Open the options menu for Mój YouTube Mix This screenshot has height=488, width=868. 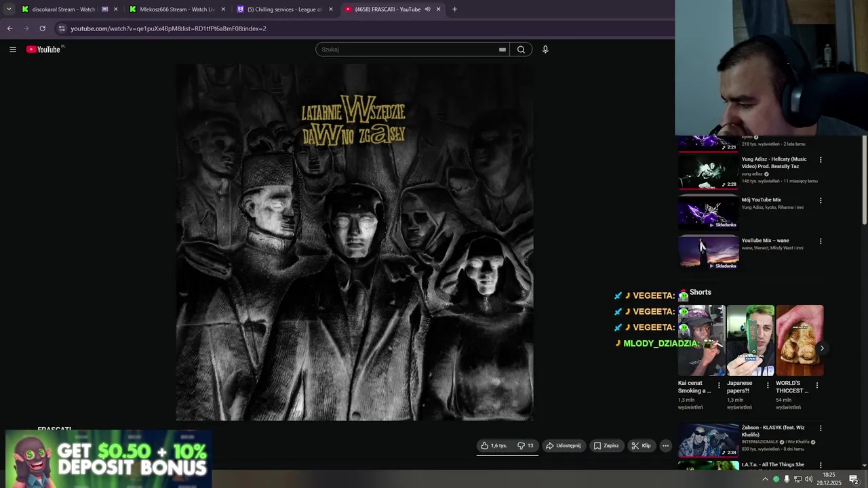(821, 201)
